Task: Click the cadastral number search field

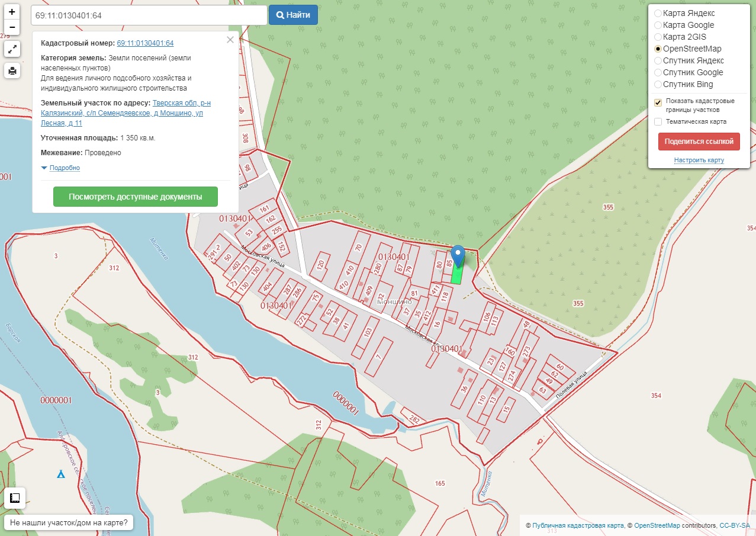Action: pos(149,15)
